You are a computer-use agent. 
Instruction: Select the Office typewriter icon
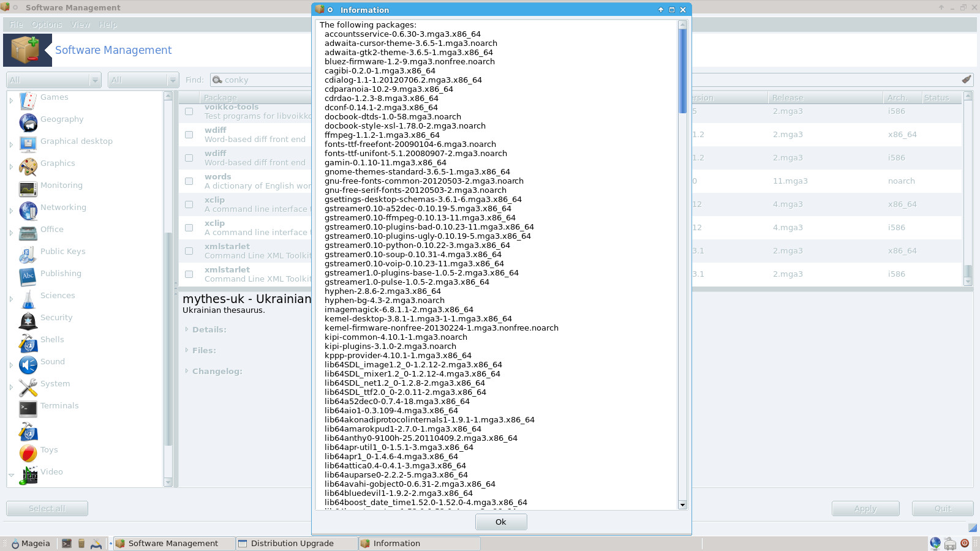28,233
